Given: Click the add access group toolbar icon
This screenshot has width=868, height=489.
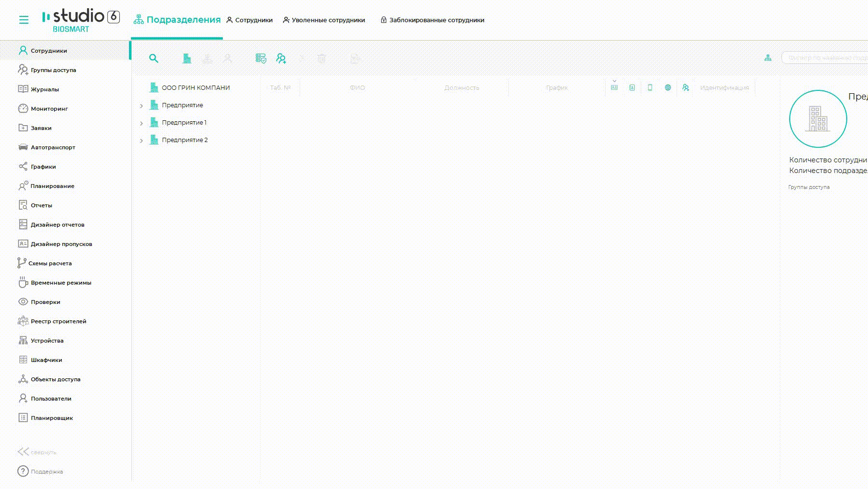Looking at the screenshot, I should (281, 58).
